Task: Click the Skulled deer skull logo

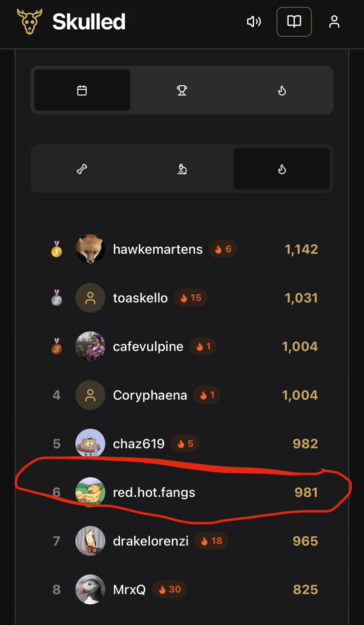Action: tap(30, 22)
